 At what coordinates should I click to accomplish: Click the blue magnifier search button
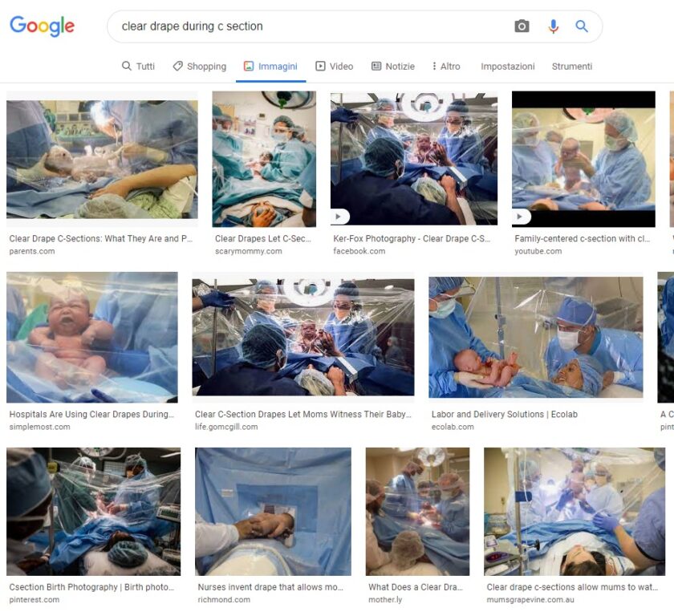582,26
